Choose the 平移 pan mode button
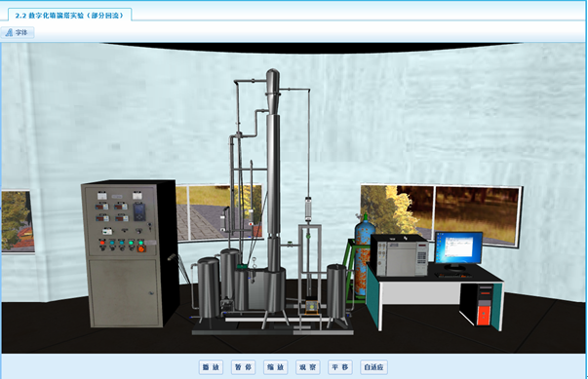This screenshot has width=588, height=379. click(x=339, y=367)
